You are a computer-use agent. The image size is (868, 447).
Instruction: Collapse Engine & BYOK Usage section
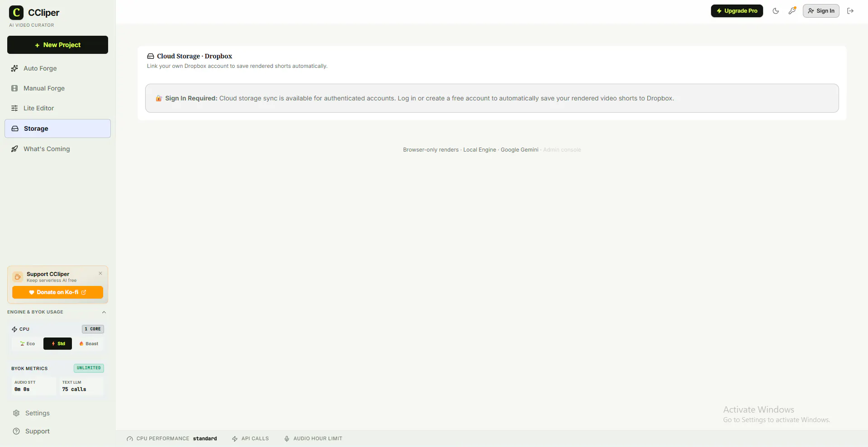104,312
